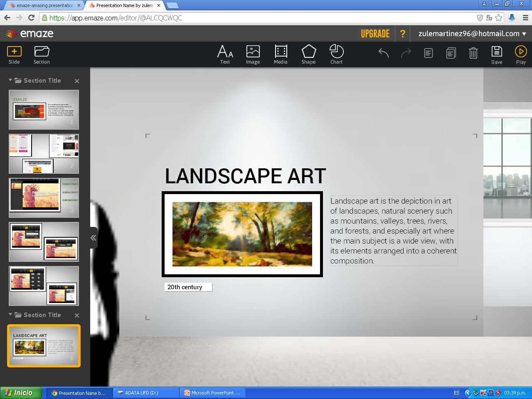
Task: Insert a Chart
Action: coord(336,55)
